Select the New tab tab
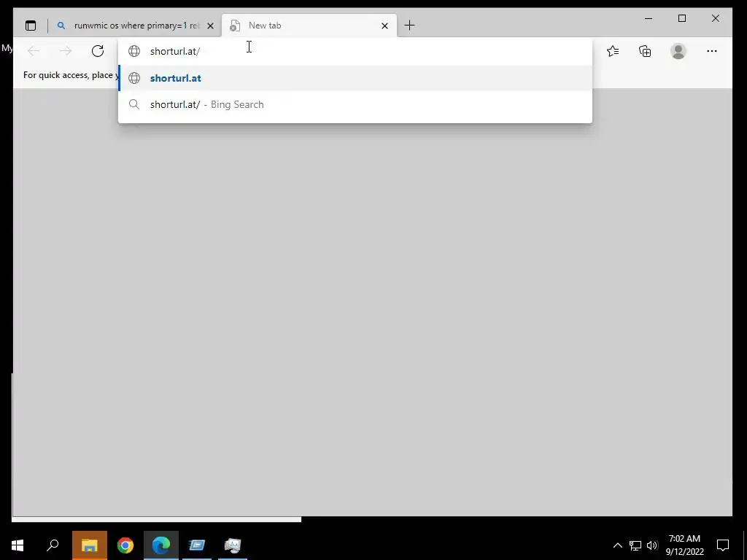Viewport: 747px width, 560px height. (309, 26)
